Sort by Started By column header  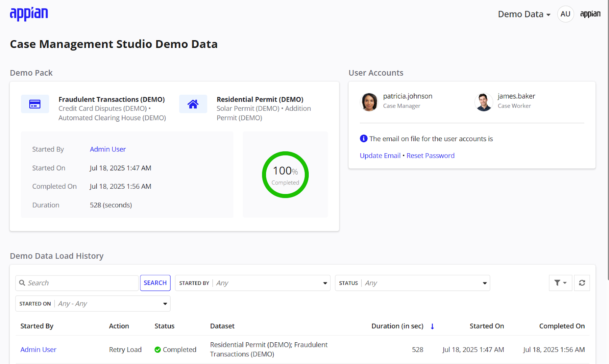tap(37, 326)
